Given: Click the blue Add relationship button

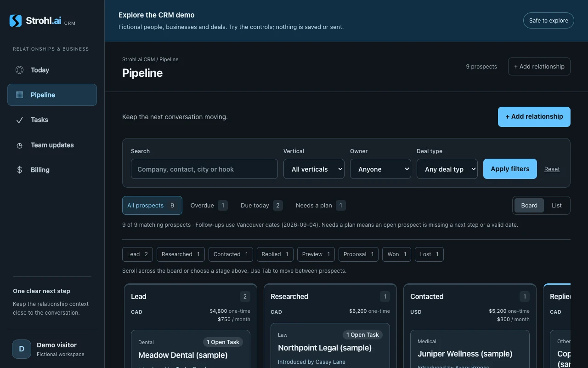Looking at the screenshot, I should click(534, 117).
